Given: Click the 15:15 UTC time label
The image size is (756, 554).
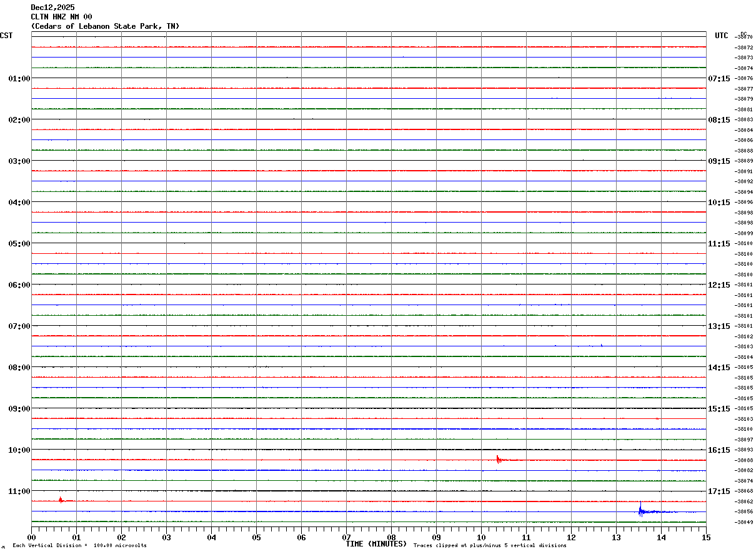Looking at the screenshot, I should tap(719, 408).
